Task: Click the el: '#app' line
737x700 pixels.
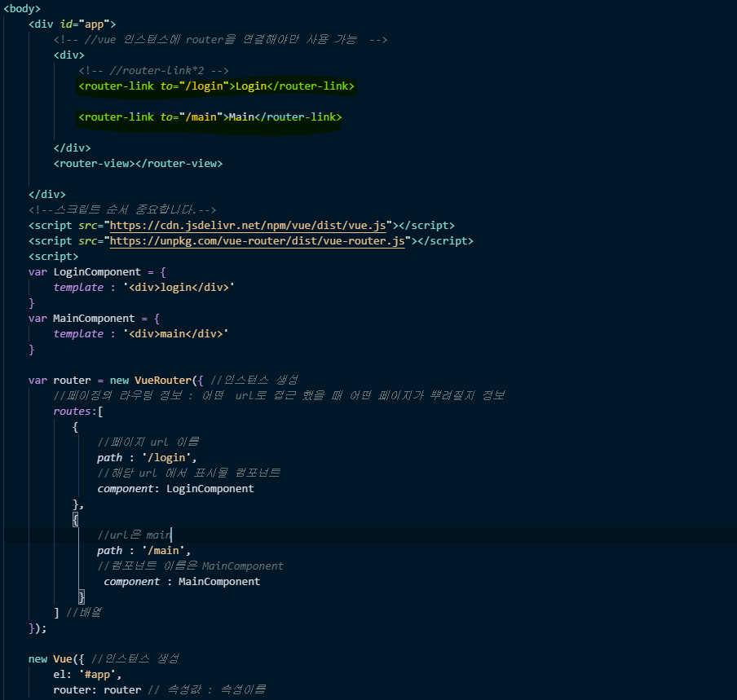Action: coord(87,675)
